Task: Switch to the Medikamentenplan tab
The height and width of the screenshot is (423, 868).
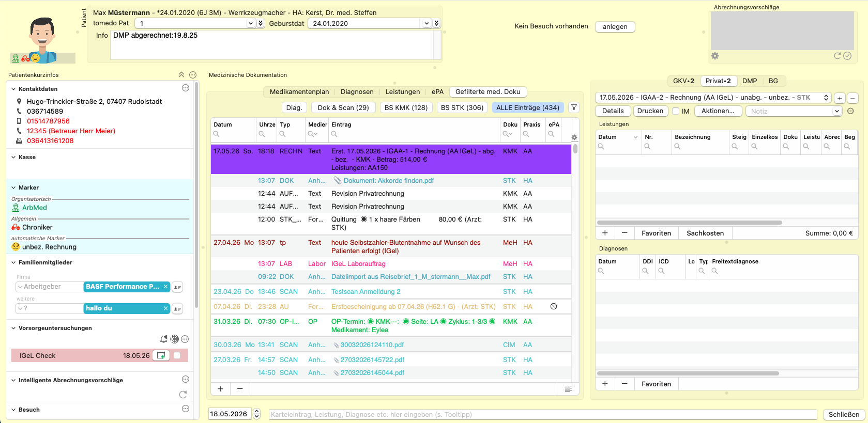Action: click(299, 92)
